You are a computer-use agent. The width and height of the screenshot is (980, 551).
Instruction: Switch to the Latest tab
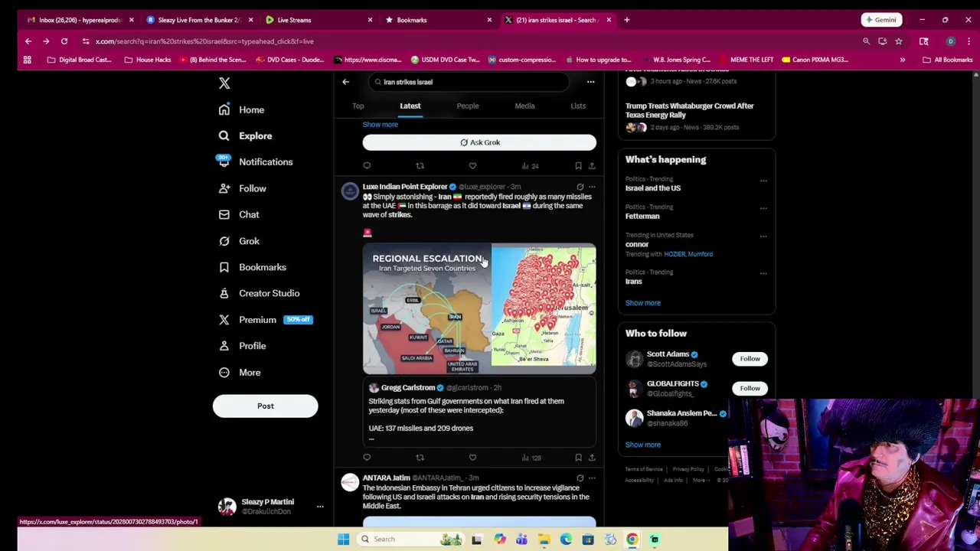click(410, 106)
